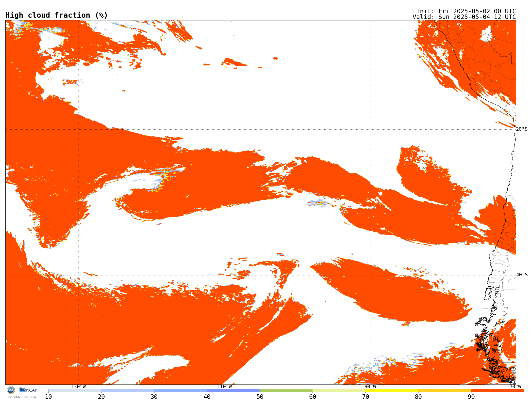Click the colorbar tick label 30
Screen dimensions: 532x400
[x=154, y=397]
